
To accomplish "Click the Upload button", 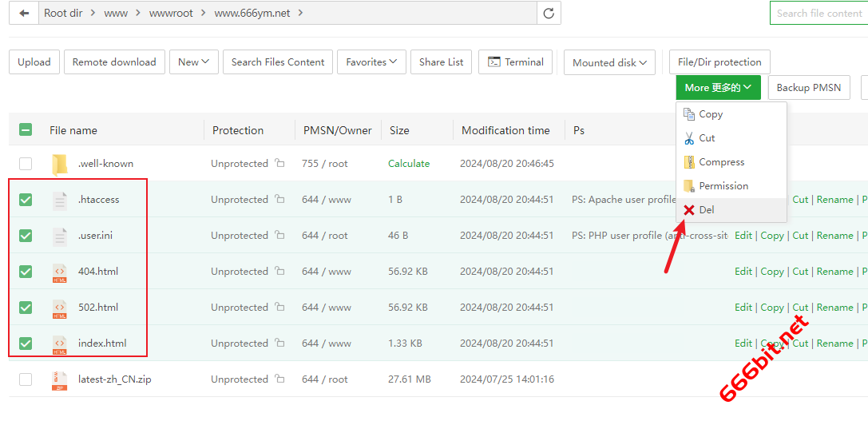I will [x=34, y=62].
